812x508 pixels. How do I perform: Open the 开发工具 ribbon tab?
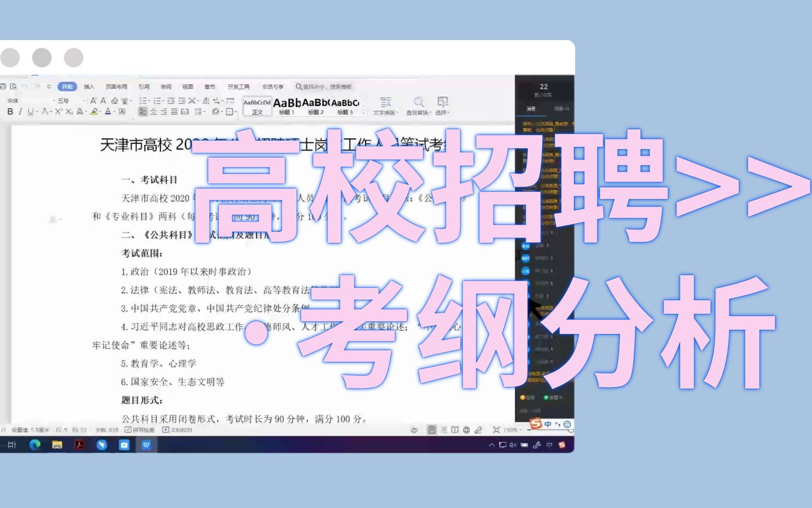(238, 87)
